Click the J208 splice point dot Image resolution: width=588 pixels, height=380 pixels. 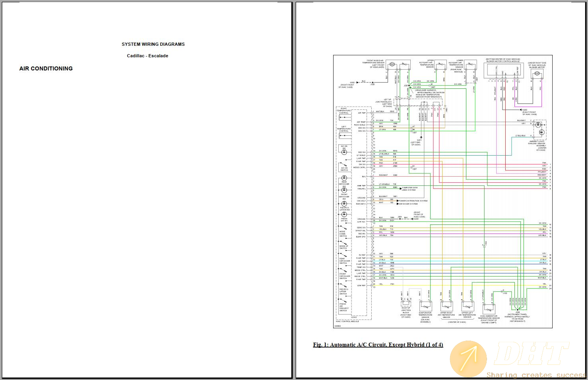click(518, 310)
